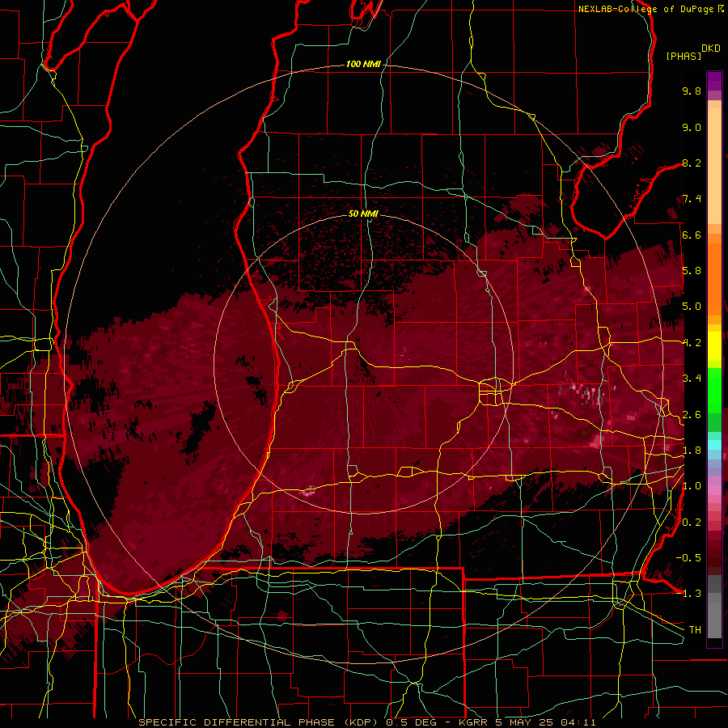This screenshot has height=728, width=728.
Task: Click the 50 NMI range ring label
Action: tap(363, 214)
